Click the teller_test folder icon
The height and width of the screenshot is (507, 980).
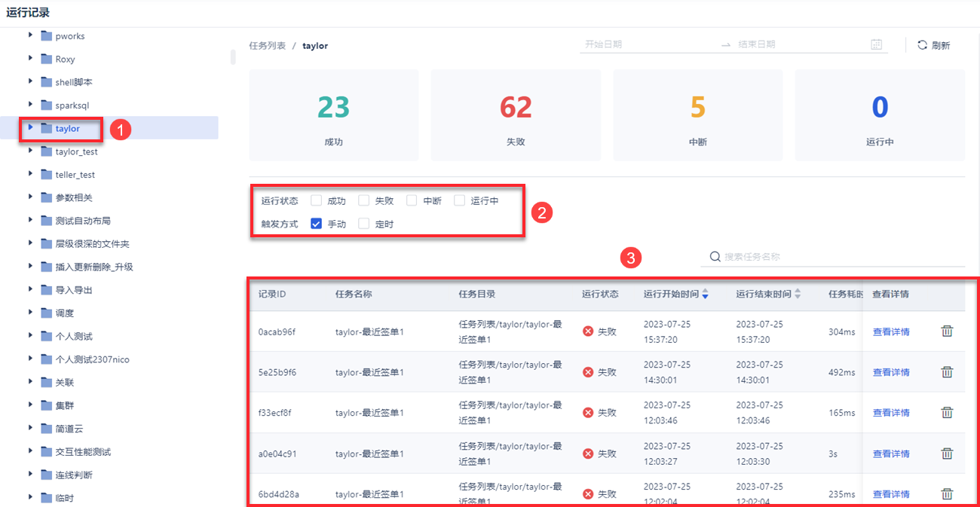pyautogui.click(x=46, y=175)
